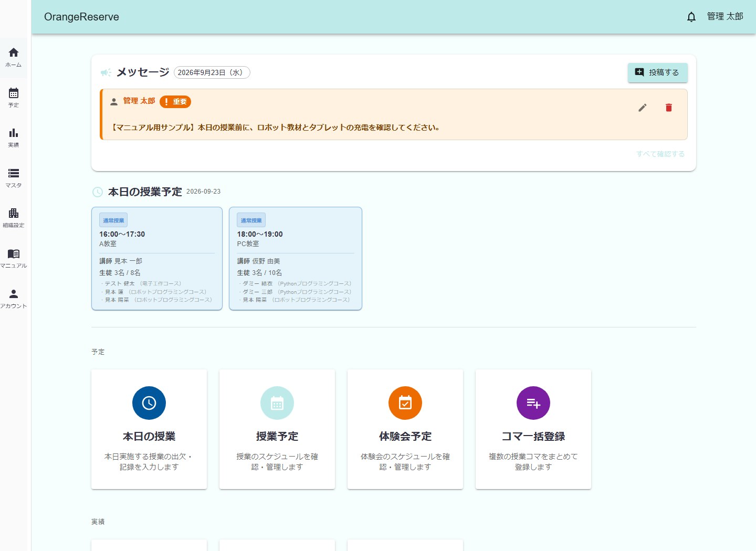Click the clock icon beside 本日の授業予定

[98, 192]
